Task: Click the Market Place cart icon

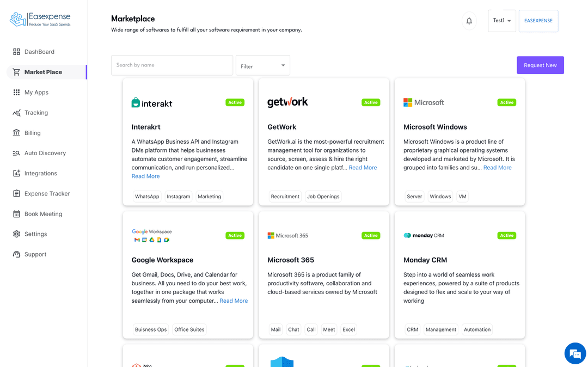Action: click(16, 72)
